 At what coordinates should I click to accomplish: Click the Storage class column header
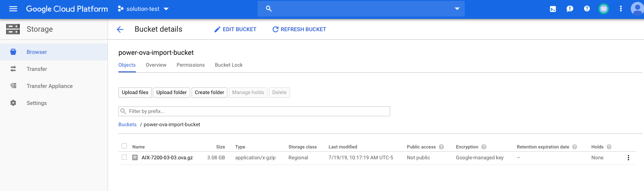[x=302, y=147]
